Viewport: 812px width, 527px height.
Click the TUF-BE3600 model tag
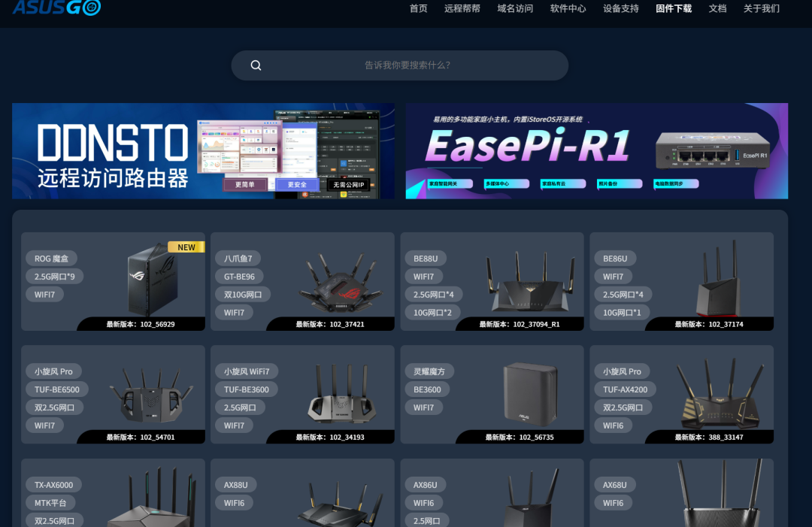(247, 389)
